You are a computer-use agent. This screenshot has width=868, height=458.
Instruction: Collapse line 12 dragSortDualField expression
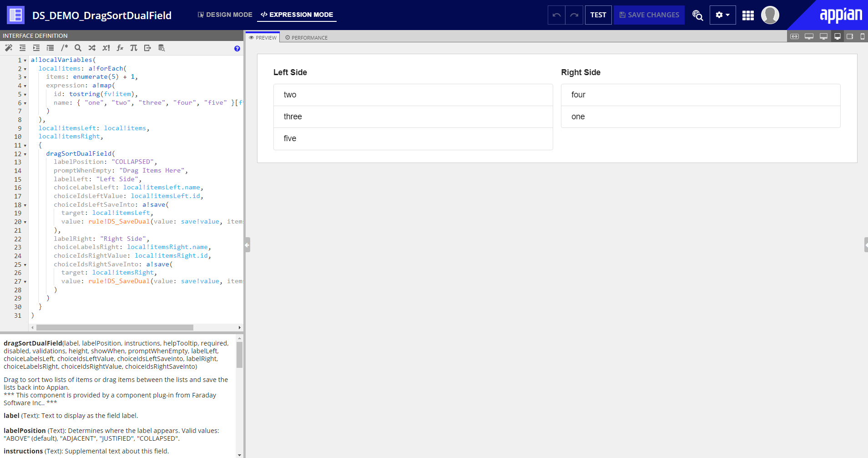pyautogui.click(x=25, y=154)
